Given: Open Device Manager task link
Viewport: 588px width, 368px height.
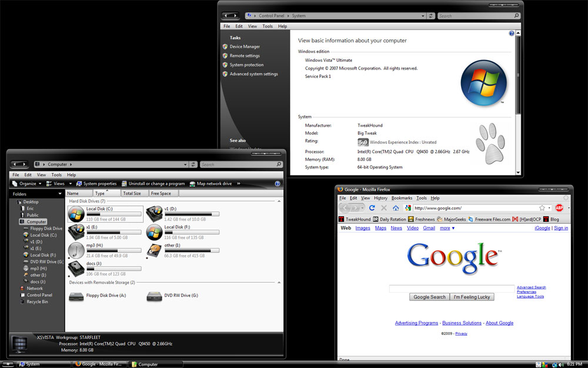Looking at the screenshot, I should tap(245, 47).
